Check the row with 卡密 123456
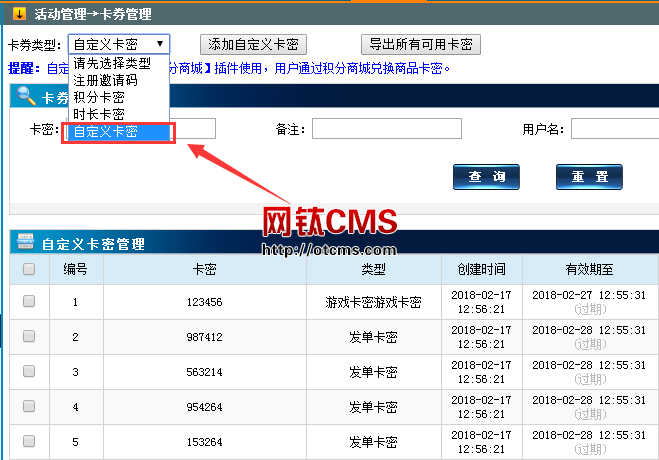Screen dimensions: 659x460 click(29, 301)
